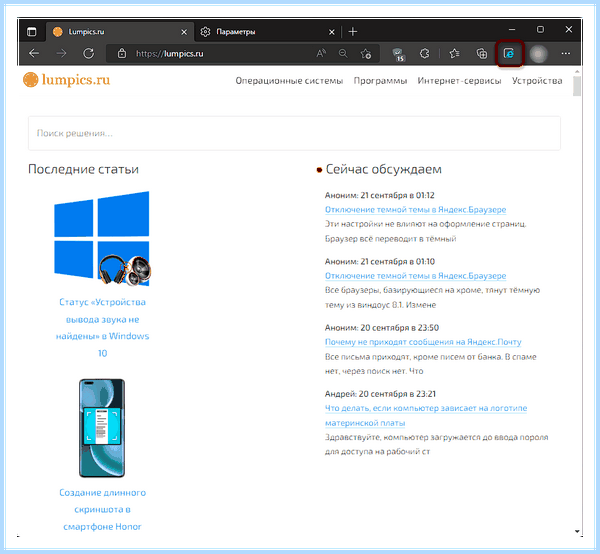The image size is (600, 554).
Task: Reload in Internet Explorer mode
Action: coord(509,54)
